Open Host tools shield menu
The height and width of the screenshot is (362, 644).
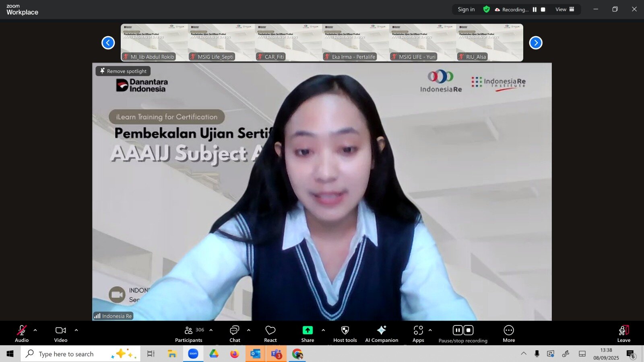(x=345, y=334)
